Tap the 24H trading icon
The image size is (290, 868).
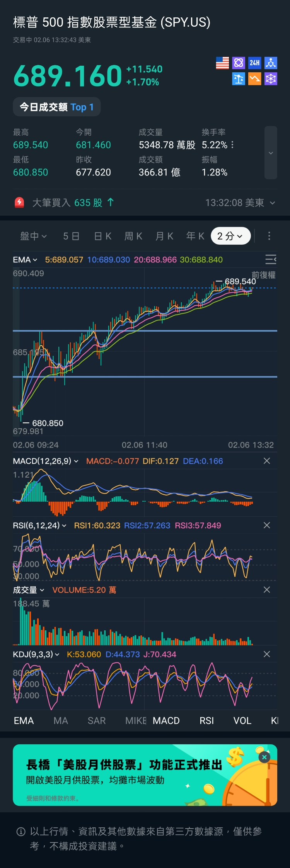point(254,63)
